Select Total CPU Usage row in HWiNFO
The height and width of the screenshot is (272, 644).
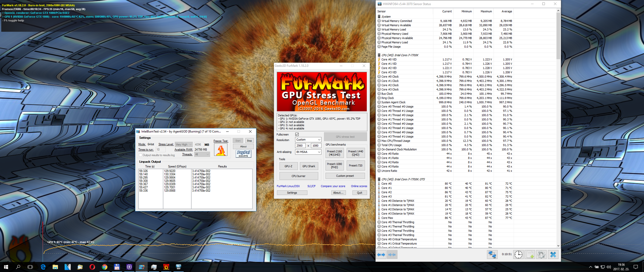coord(445,145)
